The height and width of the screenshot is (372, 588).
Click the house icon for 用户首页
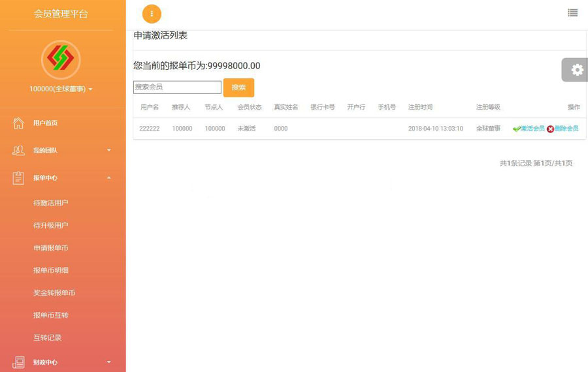[x=18, y=123]
